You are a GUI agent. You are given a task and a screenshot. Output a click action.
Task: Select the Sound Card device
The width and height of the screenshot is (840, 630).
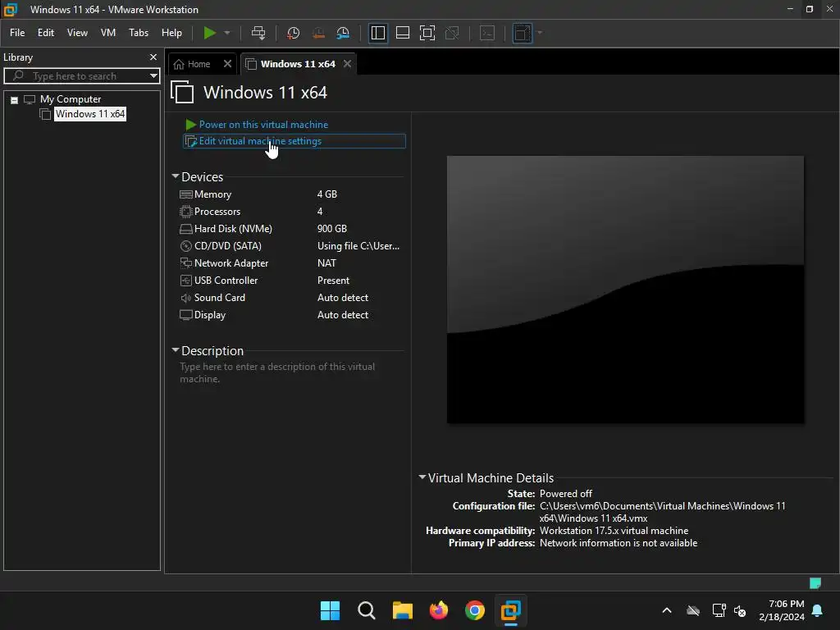point(290,297)
